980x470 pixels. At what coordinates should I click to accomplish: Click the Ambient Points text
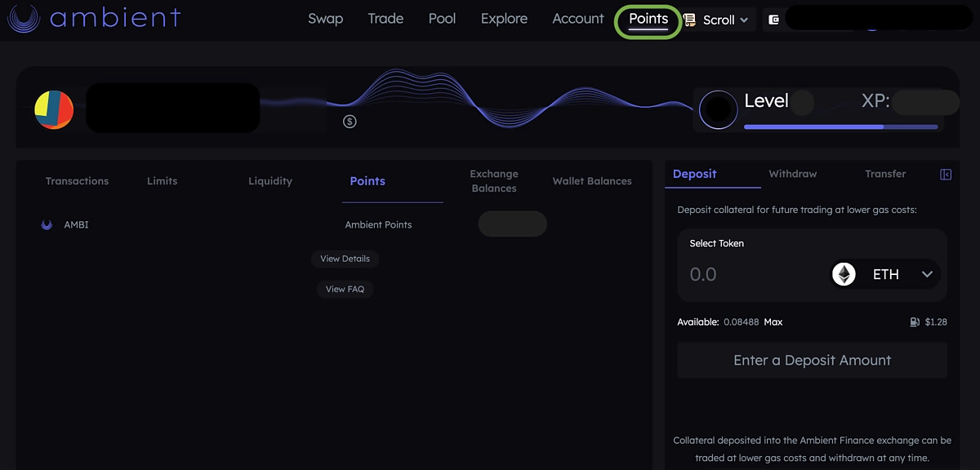tap(378, 224)
